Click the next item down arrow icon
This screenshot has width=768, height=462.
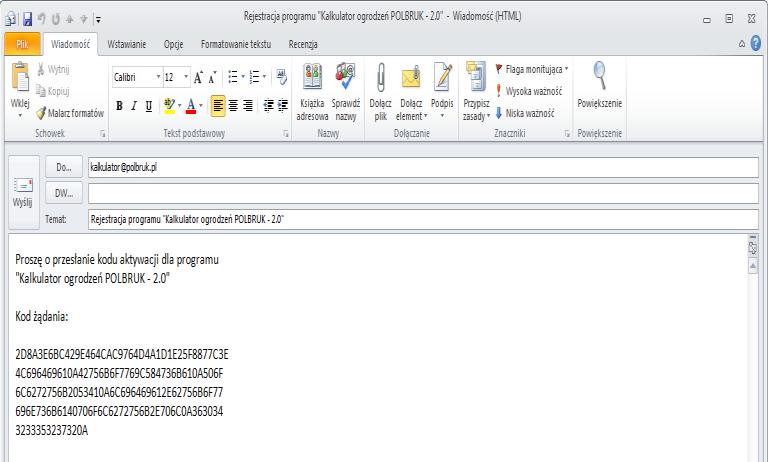pyautogui.click(x=84, y=19)
